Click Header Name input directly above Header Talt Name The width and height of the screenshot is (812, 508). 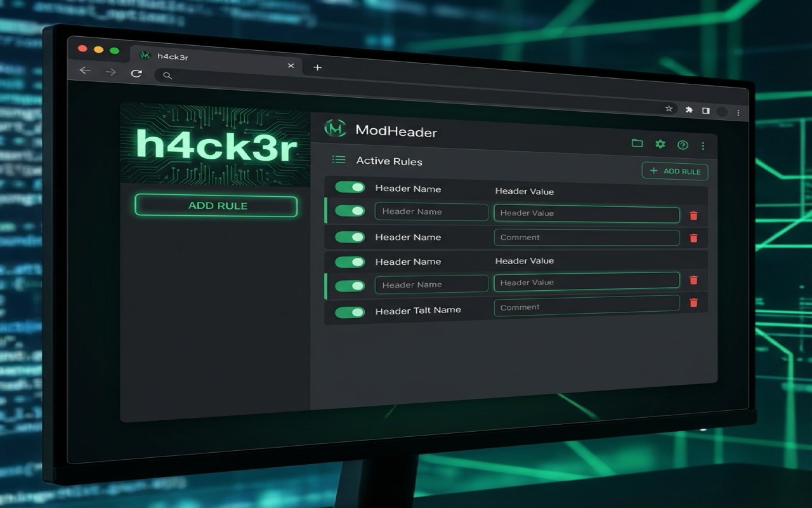pyautogui.click(x=431, y=284)
